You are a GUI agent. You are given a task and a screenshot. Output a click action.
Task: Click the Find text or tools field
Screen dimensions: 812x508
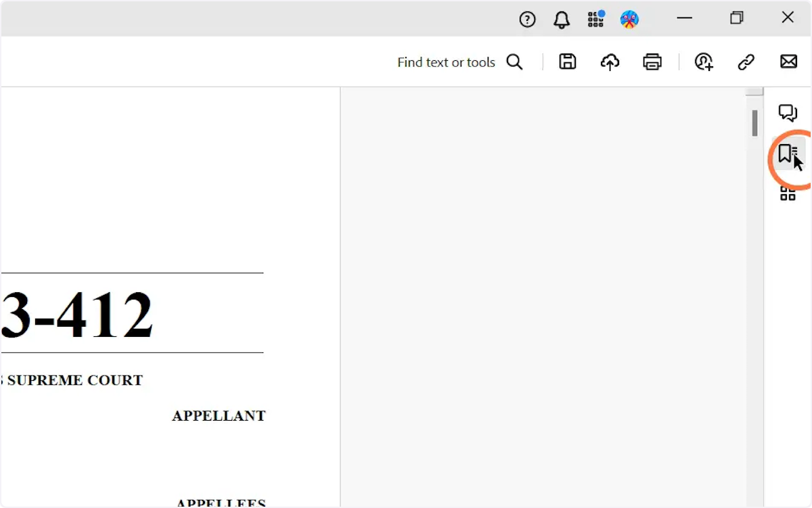(446, 62)
